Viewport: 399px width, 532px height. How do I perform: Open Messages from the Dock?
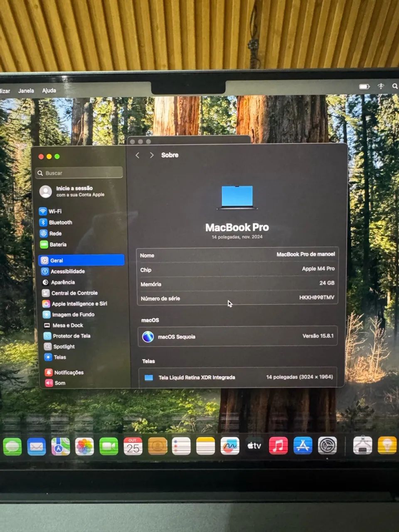point(12,446)
